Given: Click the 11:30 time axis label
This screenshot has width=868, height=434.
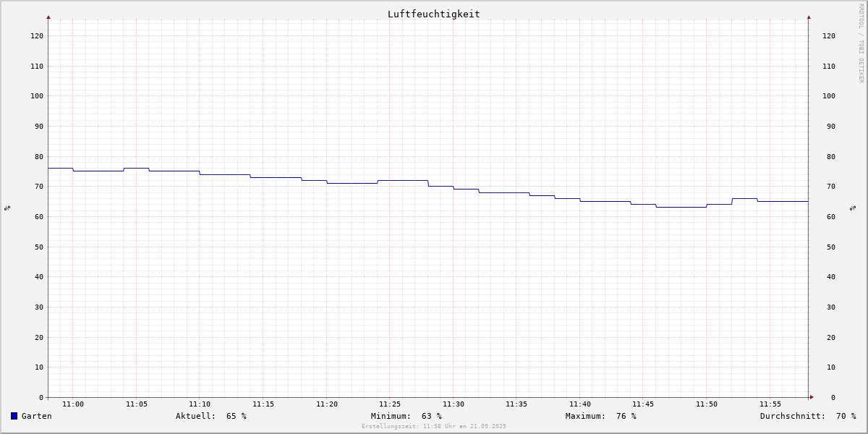Looking at the screenshot, I should (x=454, y=404).
